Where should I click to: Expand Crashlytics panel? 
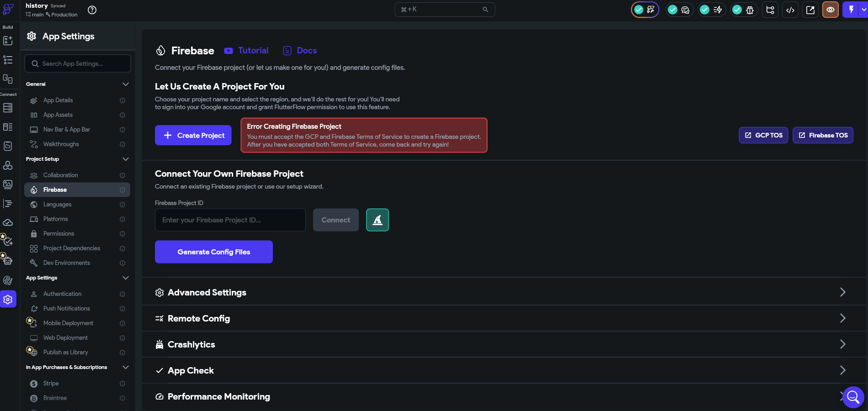coord(504,344)
